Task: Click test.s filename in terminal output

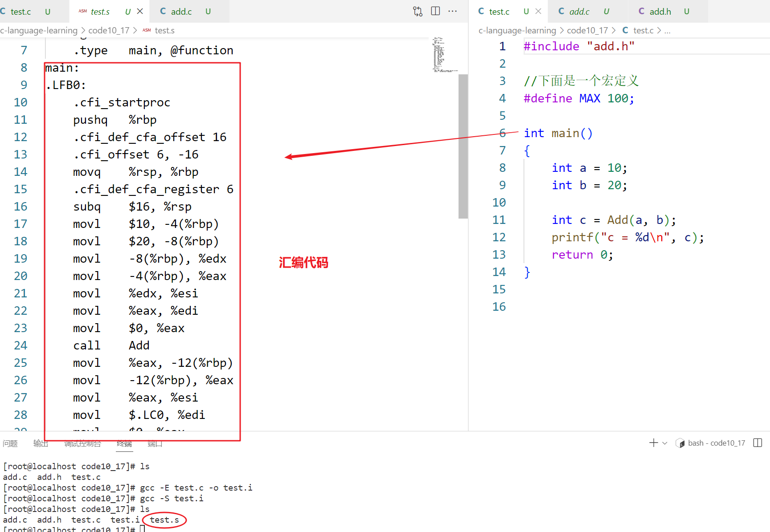Action: point(164,520)
